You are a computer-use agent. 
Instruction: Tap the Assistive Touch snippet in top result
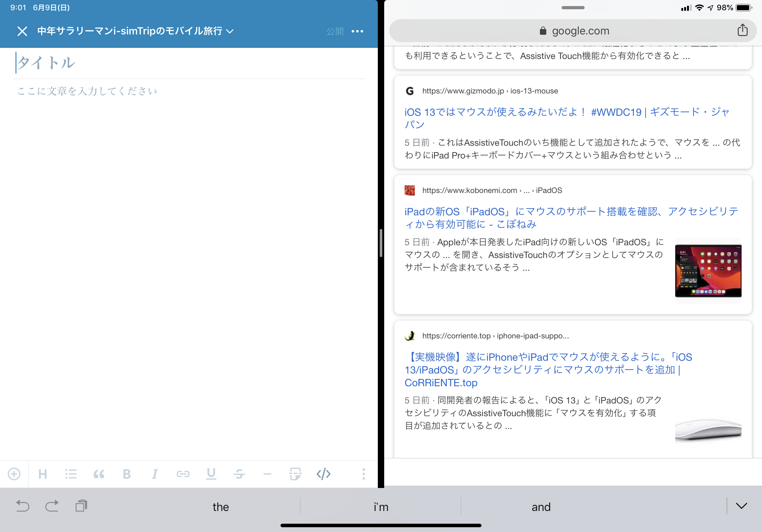click(x=548, y=56)
